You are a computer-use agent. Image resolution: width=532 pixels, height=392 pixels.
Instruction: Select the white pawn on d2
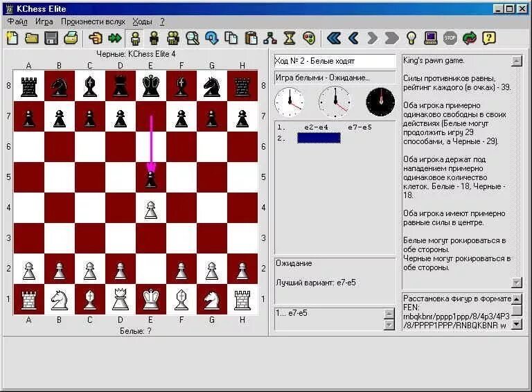pyautogui.click(x=121, y=271)
